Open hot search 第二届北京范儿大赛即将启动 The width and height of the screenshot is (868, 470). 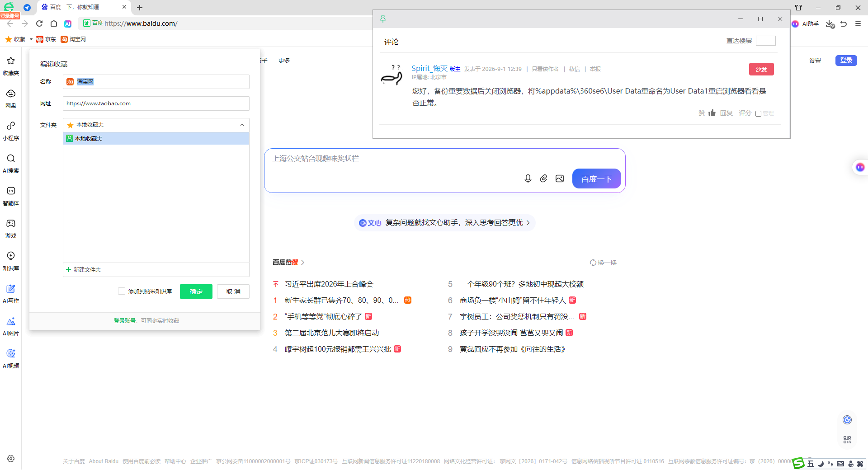[x=332, y=333]
